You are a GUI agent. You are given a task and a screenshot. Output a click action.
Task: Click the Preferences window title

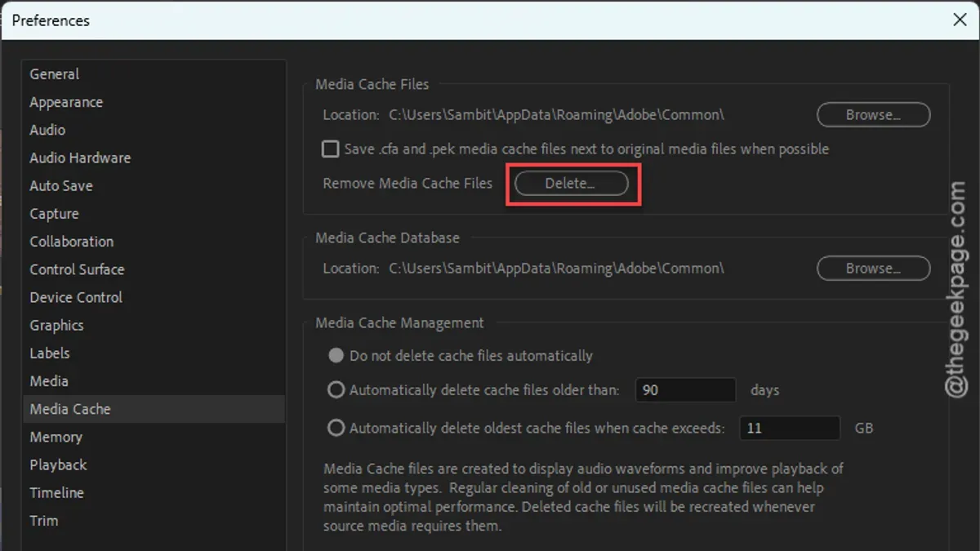click(51, 20)
